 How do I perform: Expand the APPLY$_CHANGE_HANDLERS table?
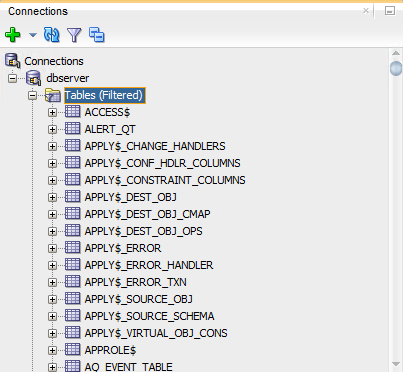click(52, 146)
